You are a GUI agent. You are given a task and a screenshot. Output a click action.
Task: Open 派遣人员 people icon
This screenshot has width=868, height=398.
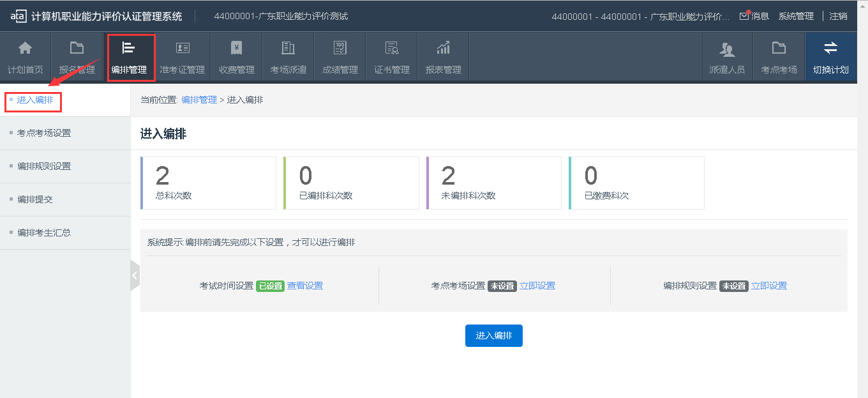pos(727,49)
